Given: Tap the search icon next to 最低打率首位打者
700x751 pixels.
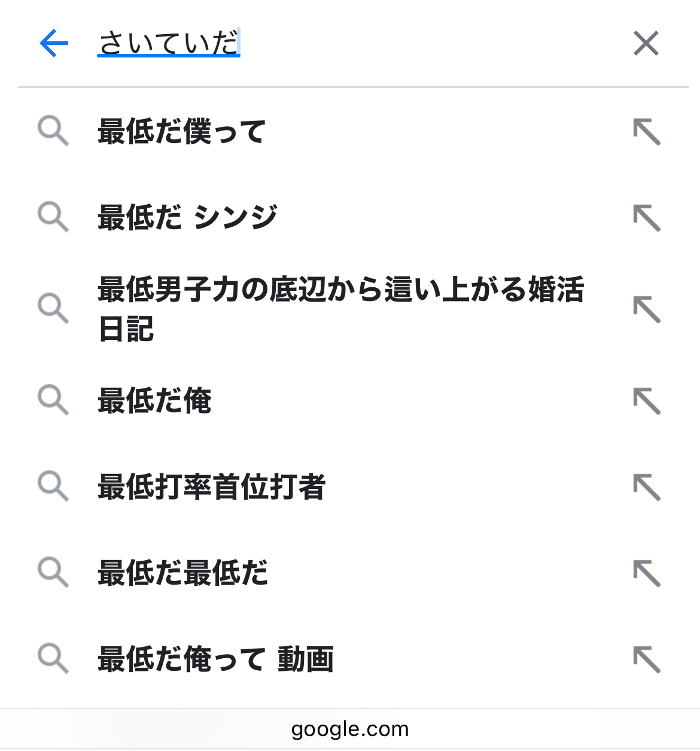Looking at the screenshot, I should pyautogui.click(x=53, y=487).
